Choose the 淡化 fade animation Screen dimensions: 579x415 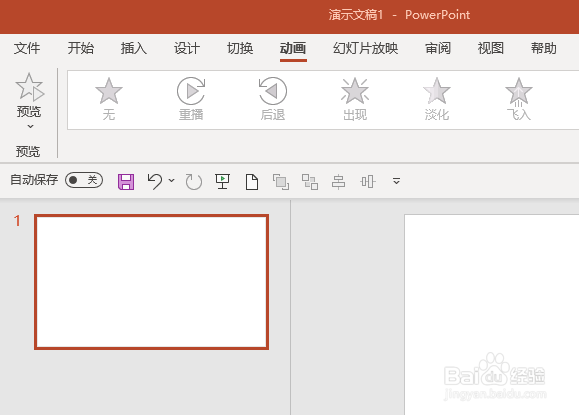click(437, 99)
